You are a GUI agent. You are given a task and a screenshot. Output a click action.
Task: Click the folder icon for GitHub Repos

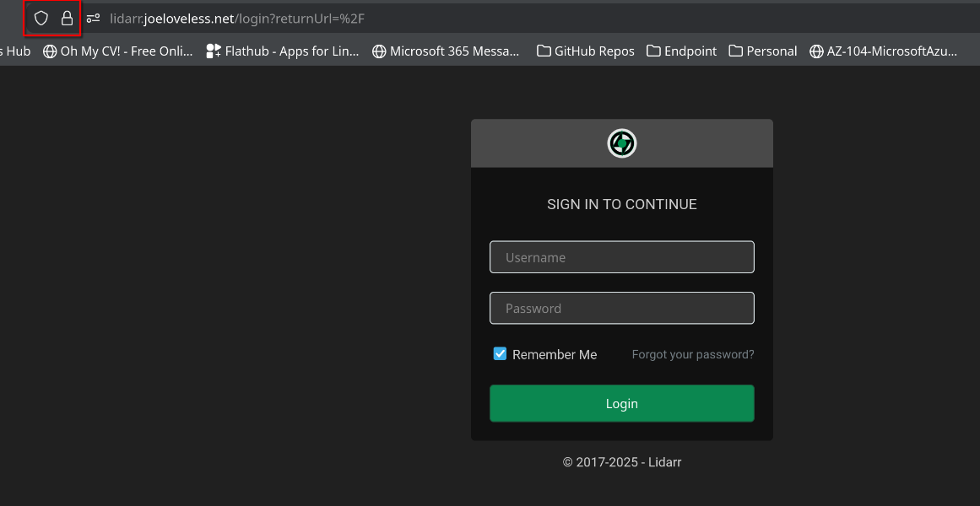[x=543, y=51]
